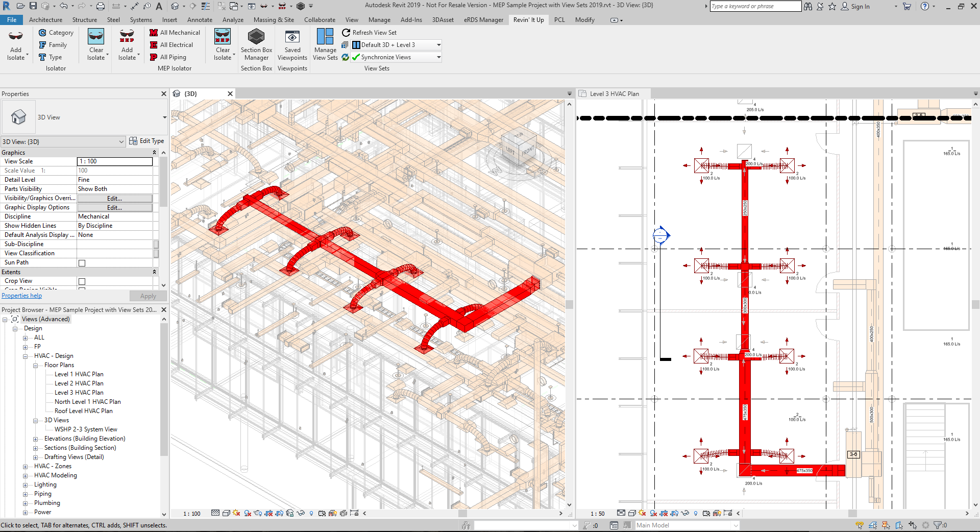Click the InfoCenter search binoculars icon
The height and width of the screenshot is (532, 980).
tap(808, 6)
